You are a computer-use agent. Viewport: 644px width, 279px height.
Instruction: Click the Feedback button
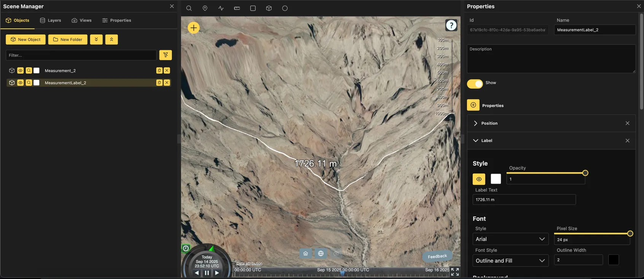point(437,257)
